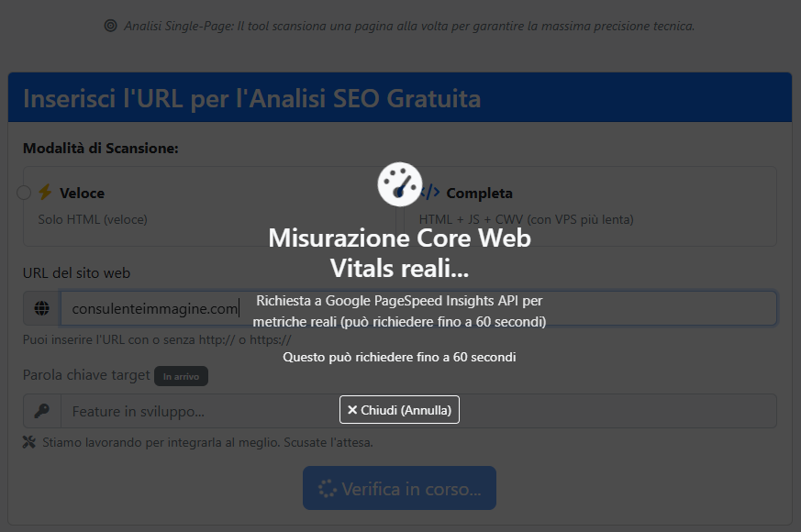This screenshot has height=532, width=801.
Task: Click the Verifica in corso button
Action: click(x=399, y=487)
